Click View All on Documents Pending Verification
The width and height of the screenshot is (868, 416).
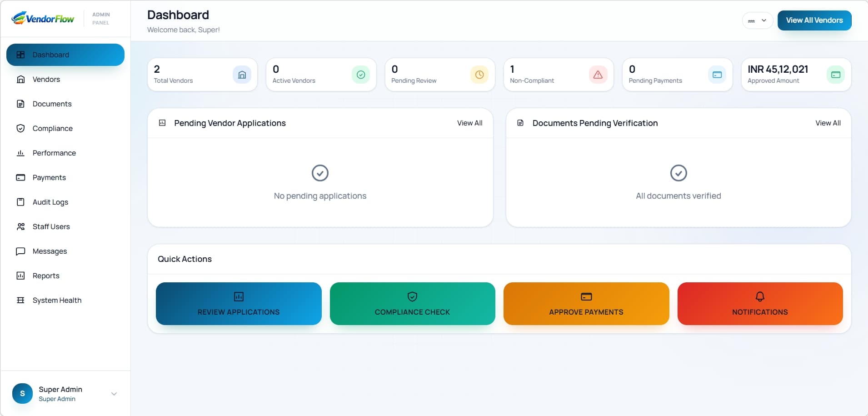(828, 123)
